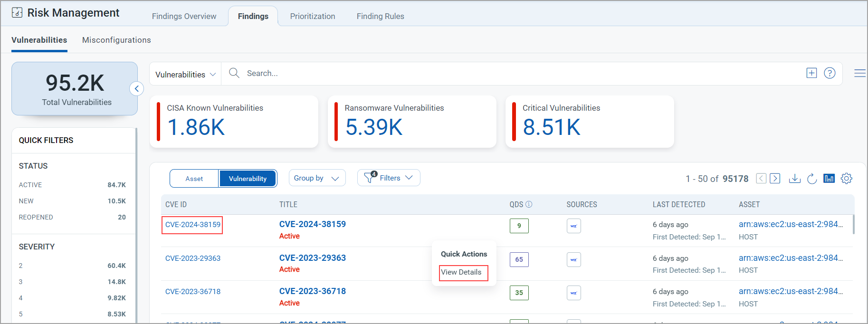Switch to Misconfigurations sub-tab
Viewport: 868px width, 324px height.
tap(116, 40)
